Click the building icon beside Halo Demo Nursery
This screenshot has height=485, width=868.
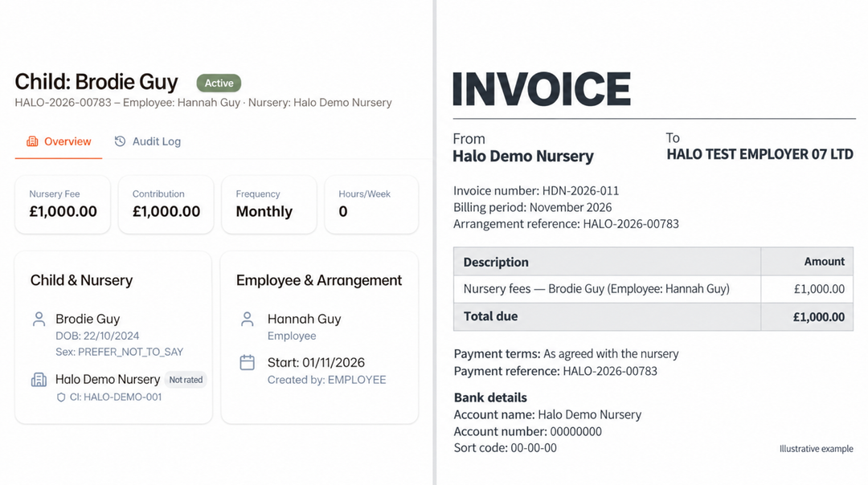click(x=39, y=380)
